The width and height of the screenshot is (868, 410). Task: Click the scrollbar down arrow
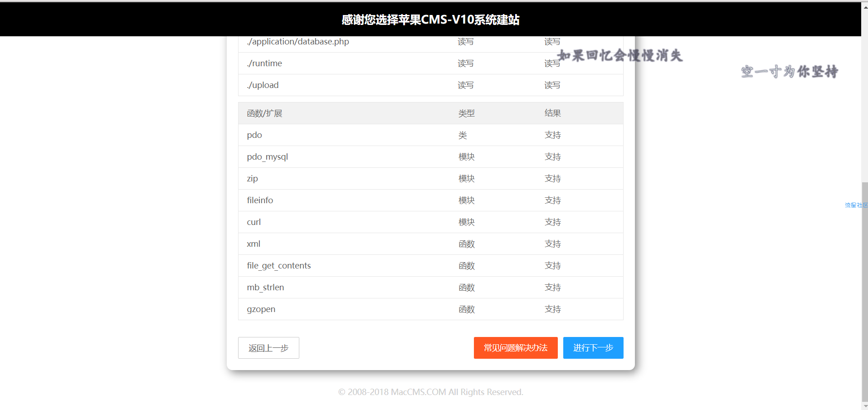coord(864,406)
